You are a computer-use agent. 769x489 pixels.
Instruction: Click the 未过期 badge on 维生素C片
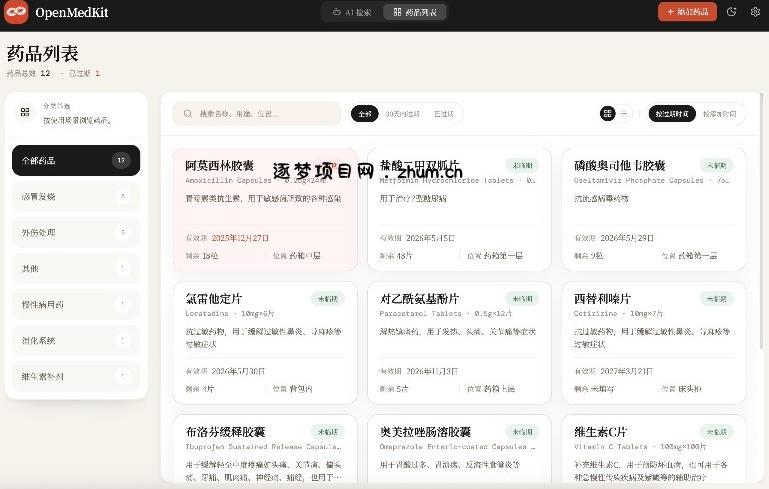(717, 432)
